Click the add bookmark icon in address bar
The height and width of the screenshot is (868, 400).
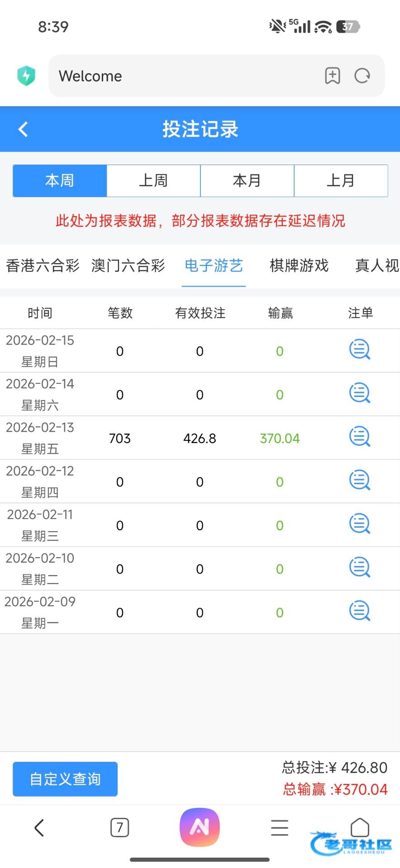(x=332, y=76)
